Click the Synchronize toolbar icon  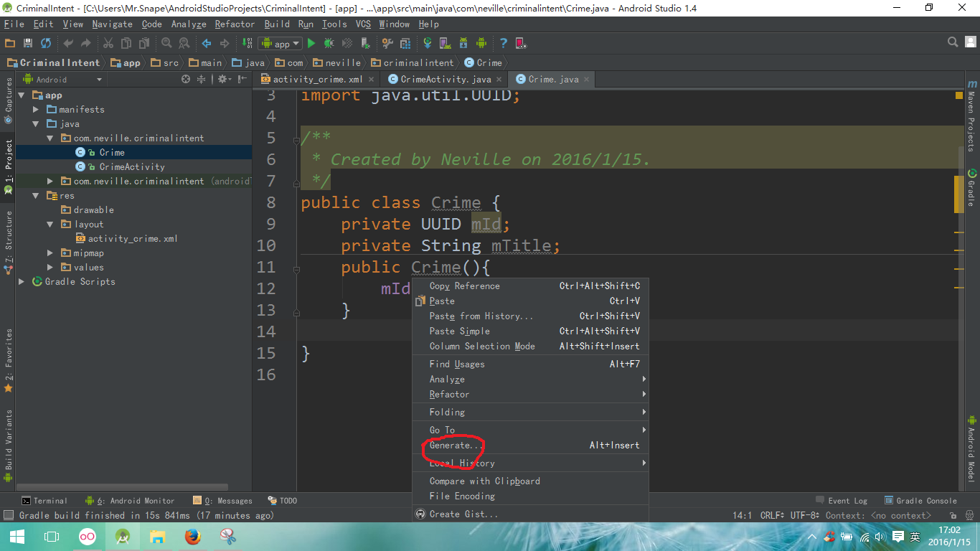coord(46,44)
